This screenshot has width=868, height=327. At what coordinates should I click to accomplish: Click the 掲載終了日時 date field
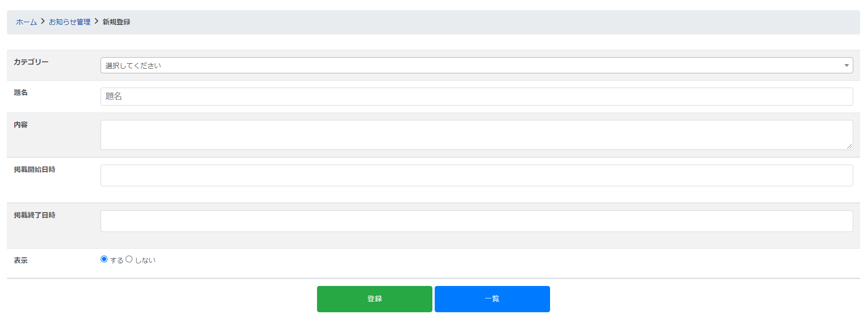(x=476, y=221)
